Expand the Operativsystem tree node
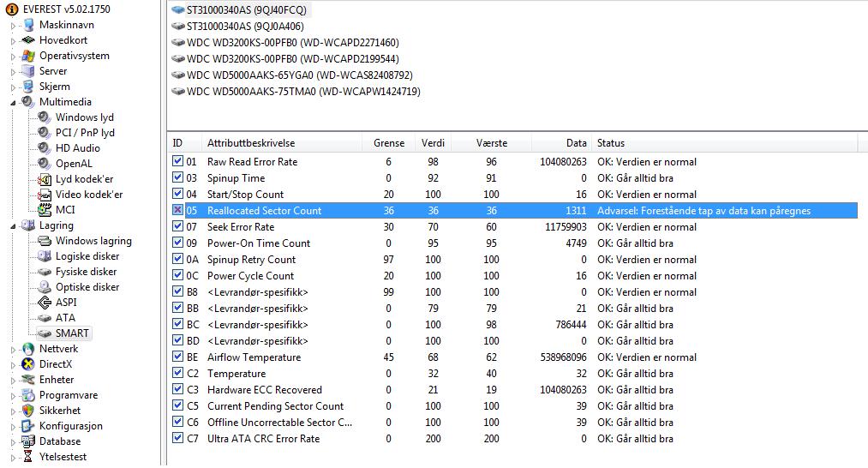This screenshot has width=868, height=468. (14, 57)
